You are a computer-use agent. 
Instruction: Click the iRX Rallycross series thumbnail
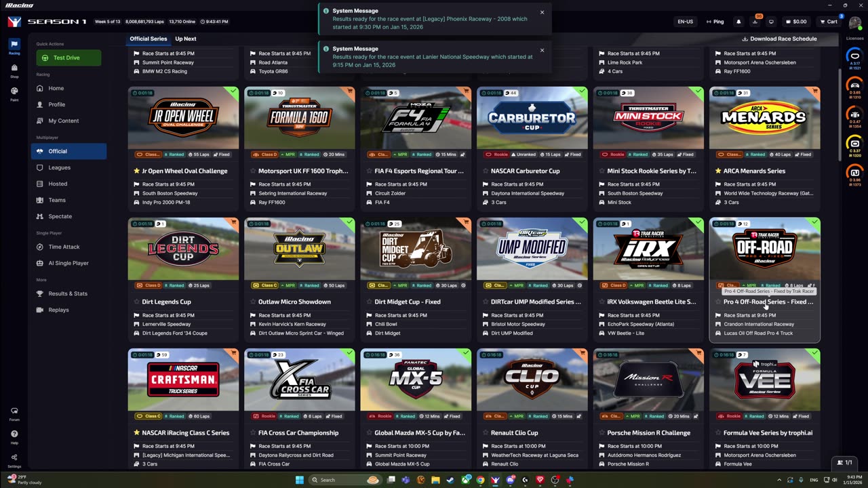[x=648, y=249]
